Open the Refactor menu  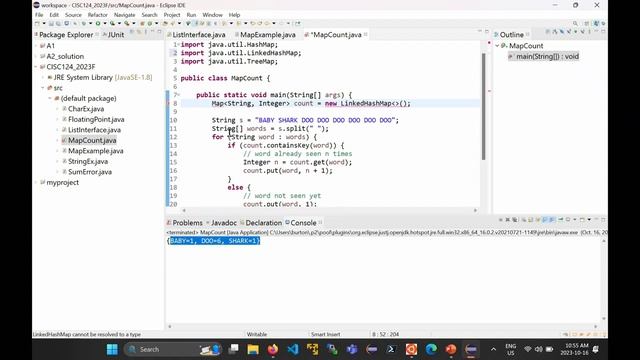(x=98, y=15)
